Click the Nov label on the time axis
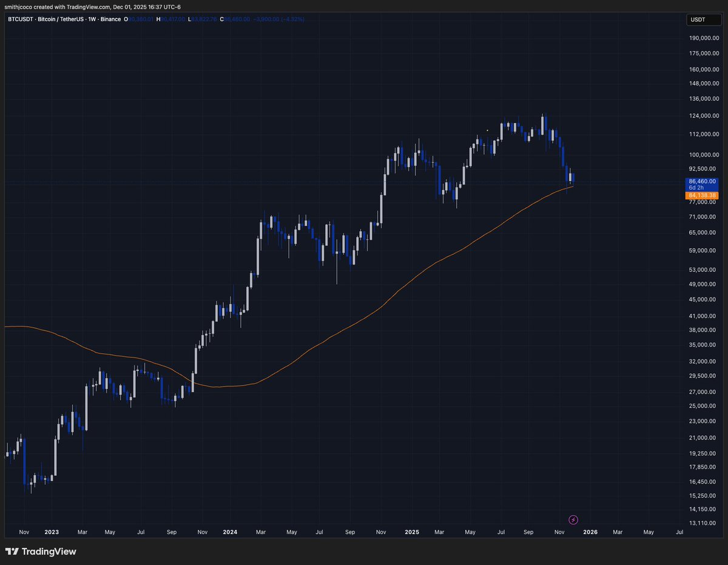 pos(24,532)
